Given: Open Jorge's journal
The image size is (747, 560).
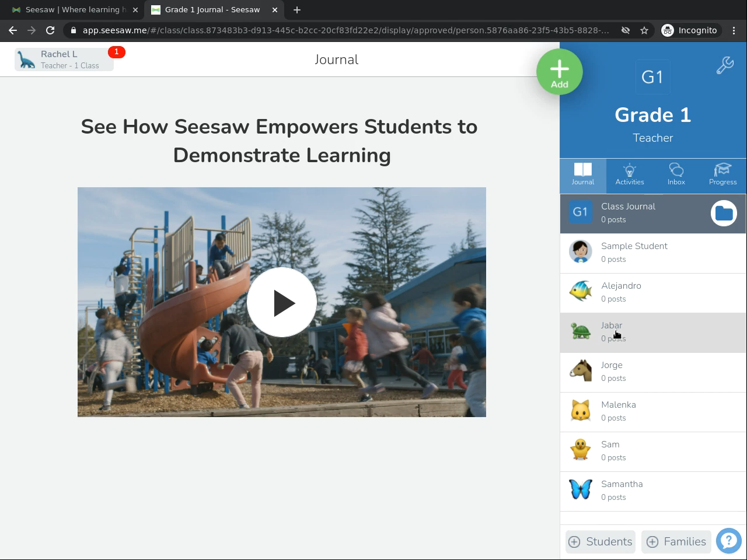Looking at the screenshot, I should point(653,372).
